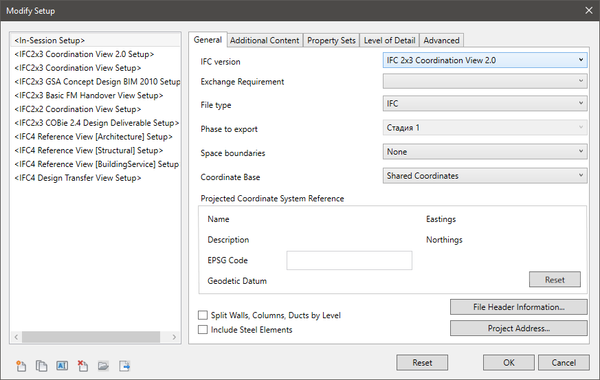Viewport: 600px width, 380px height.
Task: Select <IFC2x3 Coordination View 2.0 Setup>
Action: [x=96, y=54]
